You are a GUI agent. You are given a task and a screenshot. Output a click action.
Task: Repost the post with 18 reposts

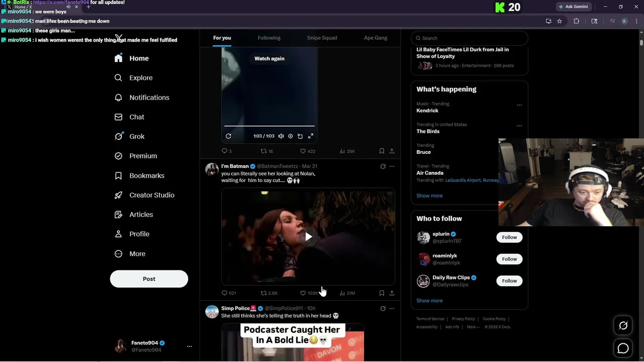pyautogui.click(x=267, y=151)
